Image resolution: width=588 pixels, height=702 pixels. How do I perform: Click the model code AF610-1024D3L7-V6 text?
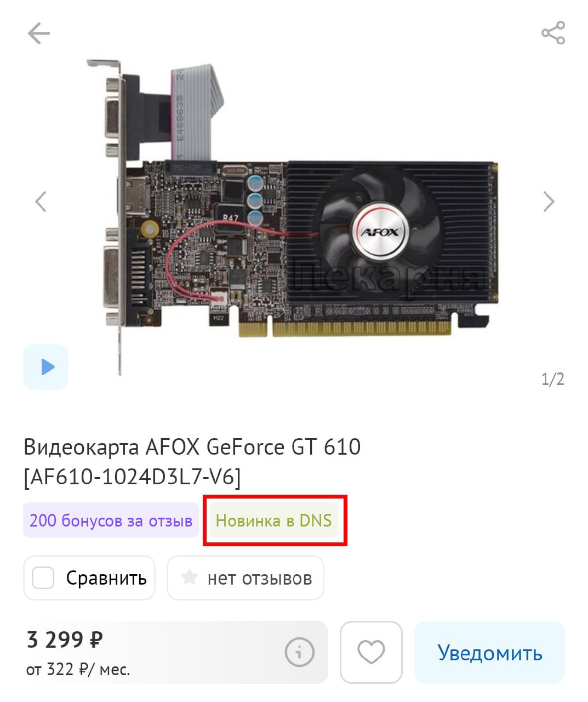[x=132, y=477]
